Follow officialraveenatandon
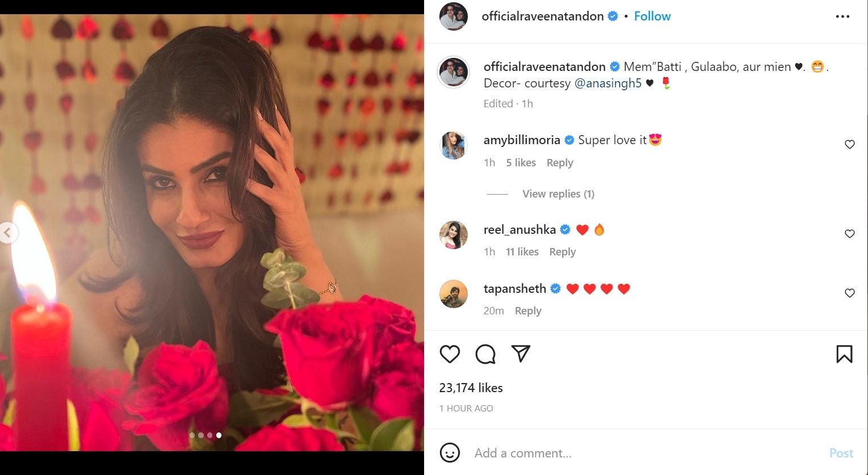The height and width of the screenshot is (475, 868). tap(652, 16)
